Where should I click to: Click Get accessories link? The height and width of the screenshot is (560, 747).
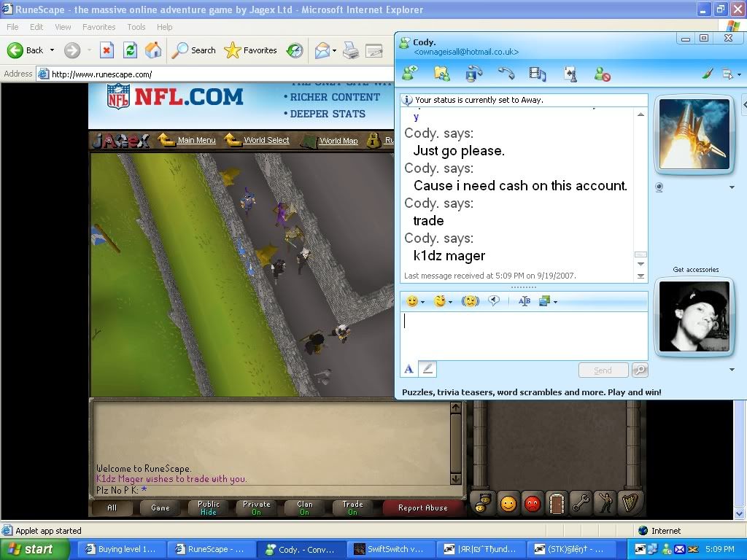(x=695, y=270)
